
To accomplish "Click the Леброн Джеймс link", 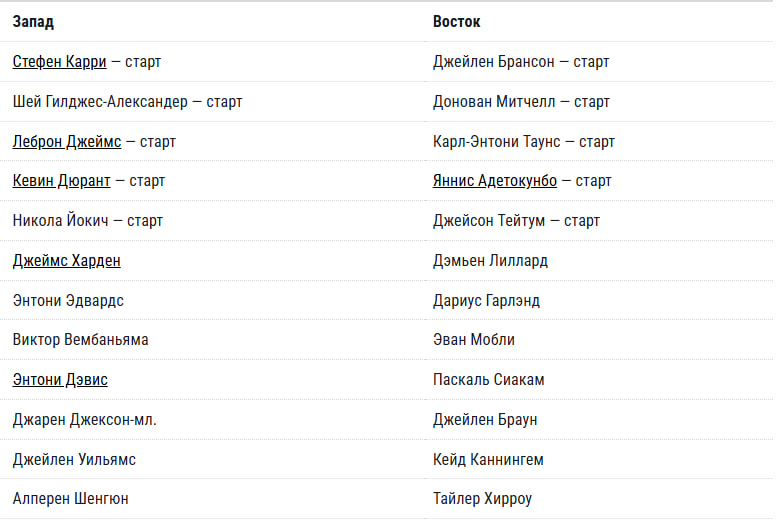I will click(67, 142).
